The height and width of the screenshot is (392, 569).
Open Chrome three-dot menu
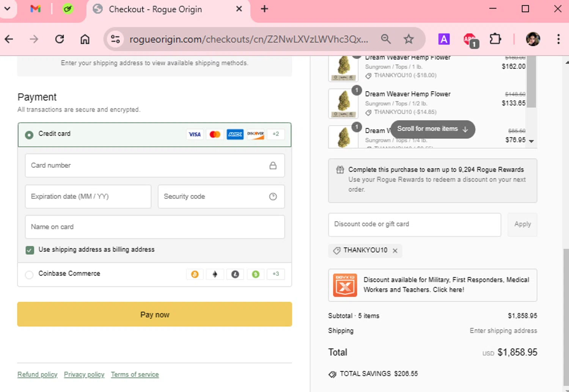[558, 39]
